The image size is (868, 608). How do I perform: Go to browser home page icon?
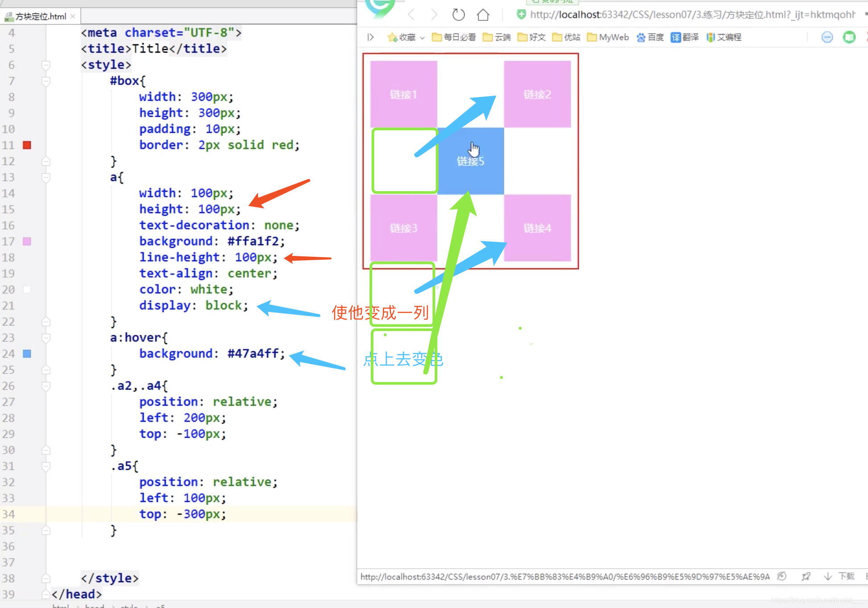[x=483, y=15]
